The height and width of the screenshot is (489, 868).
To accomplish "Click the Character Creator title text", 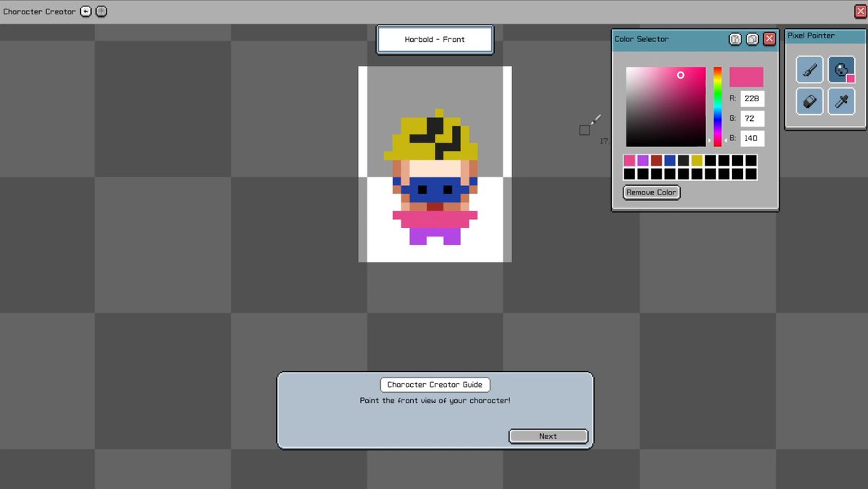I will [39, 12].
